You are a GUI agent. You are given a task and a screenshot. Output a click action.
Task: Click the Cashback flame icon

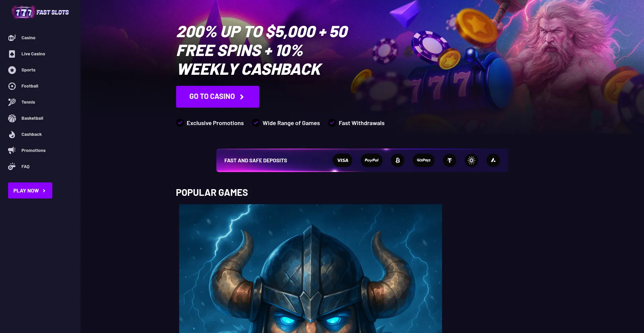click(x=12, y=134)
